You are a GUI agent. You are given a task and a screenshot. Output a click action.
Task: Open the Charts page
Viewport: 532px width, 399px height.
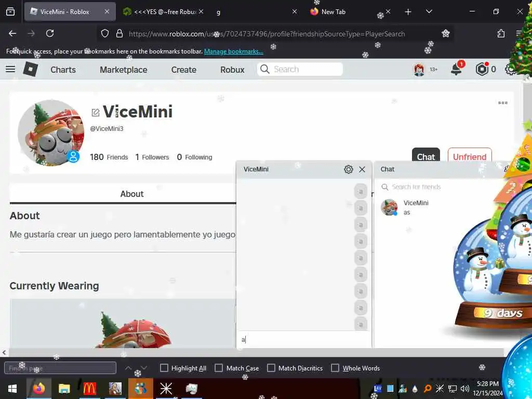[x=63, y=70]
